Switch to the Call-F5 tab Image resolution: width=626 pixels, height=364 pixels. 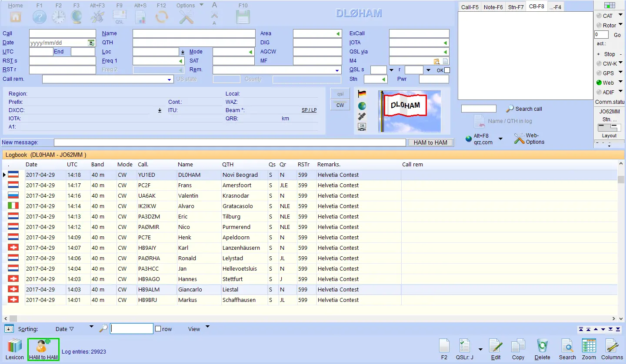point(469,7)
